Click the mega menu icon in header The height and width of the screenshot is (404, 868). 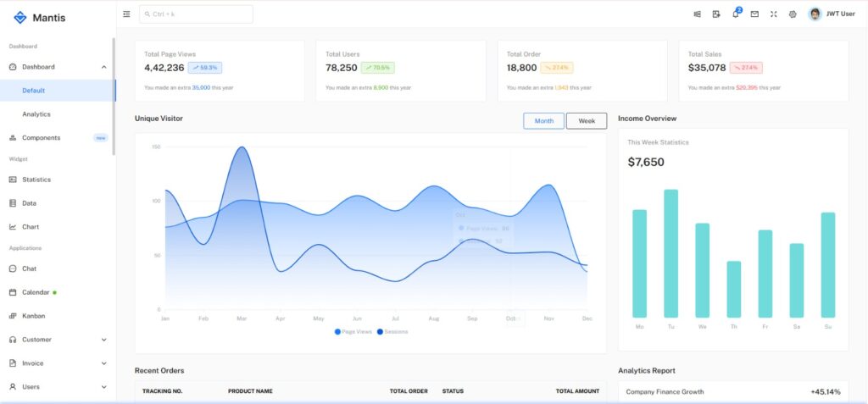[x=698, y=14]
